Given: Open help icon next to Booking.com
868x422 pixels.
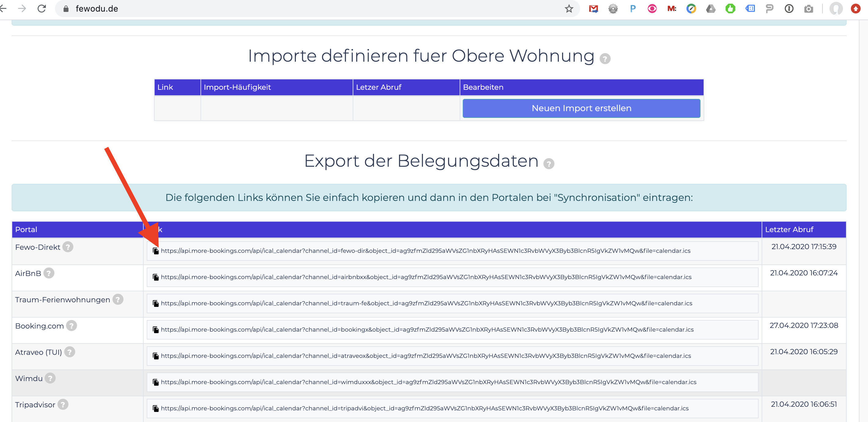Looking at the screenshot, I should [72, 326].
